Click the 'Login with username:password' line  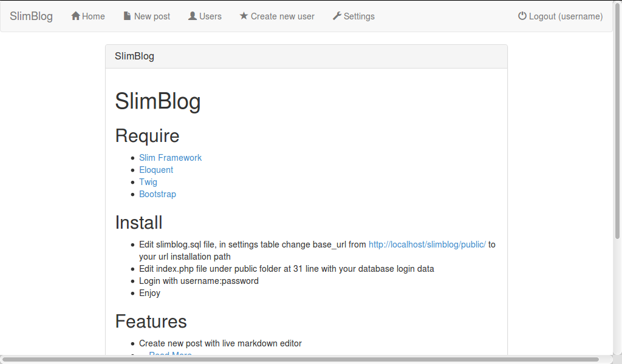(x=199, y=281)
